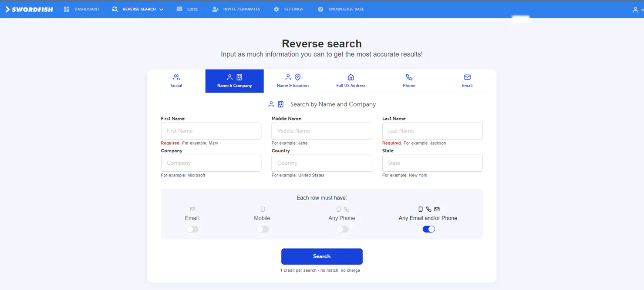Toggle the Any Phone switch
This screenshot has width=644, height=290.
pos(343,229)
